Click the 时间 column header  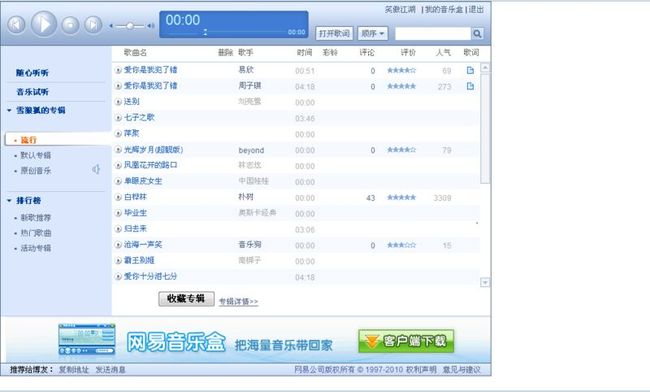click(304, 53)
